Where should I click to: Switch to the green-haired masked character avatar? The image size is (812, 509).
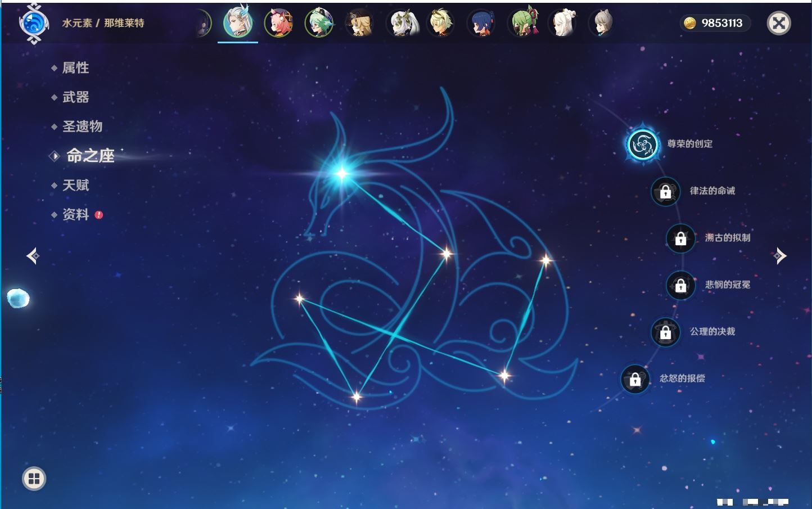[x=523, y=23]
